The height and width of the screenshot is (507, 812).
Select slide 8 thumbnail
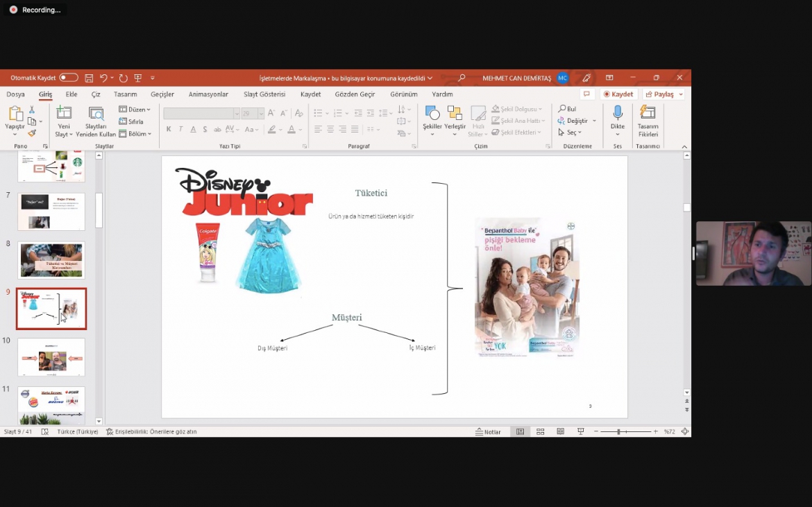51,260
